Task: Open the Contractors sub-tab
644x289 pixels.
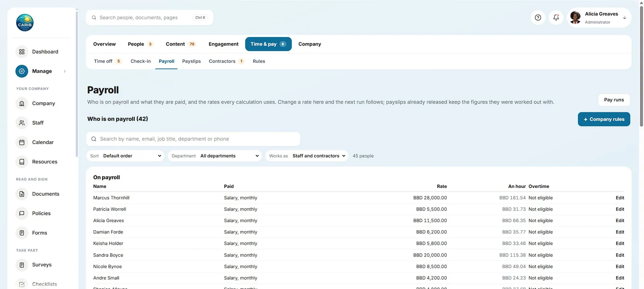Action: [227, 61]
